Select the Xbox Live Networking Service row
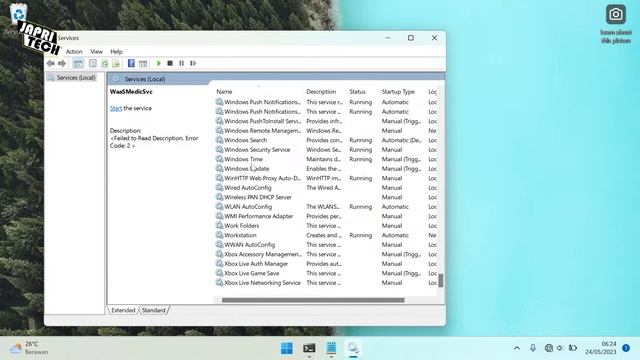Image resolution: width=640 pixels, height=360 pixels. tap(327, 283)
